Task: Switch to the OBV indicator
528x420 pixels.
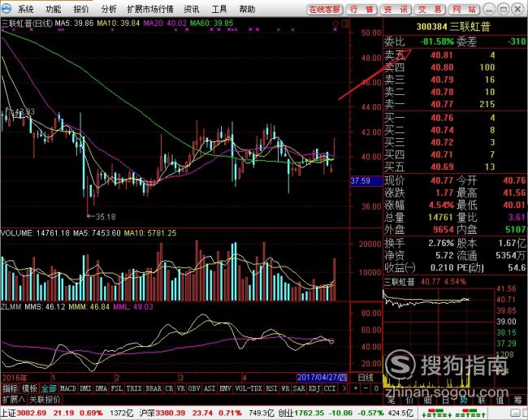Action: [x=194, y=388]
